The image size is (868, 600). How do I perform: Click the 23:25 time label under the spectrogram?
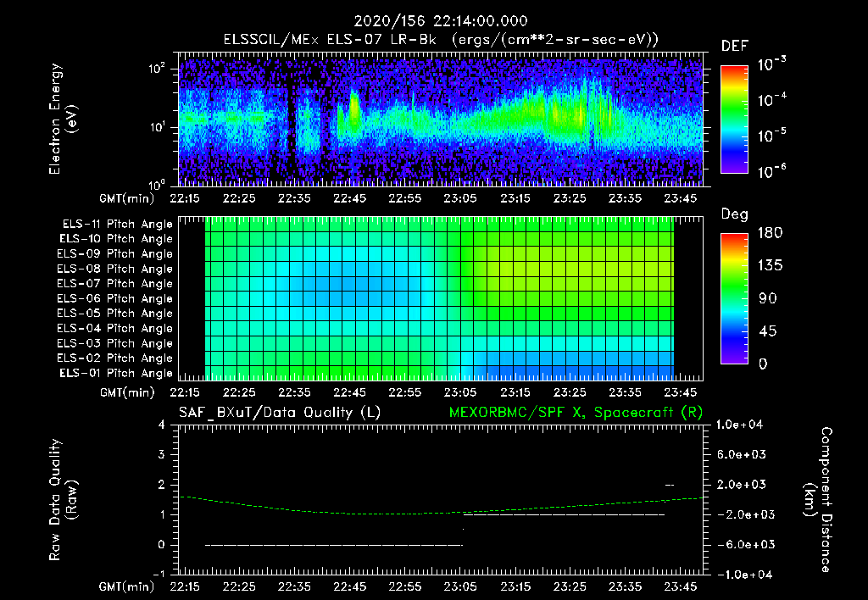tap(570, 198)
